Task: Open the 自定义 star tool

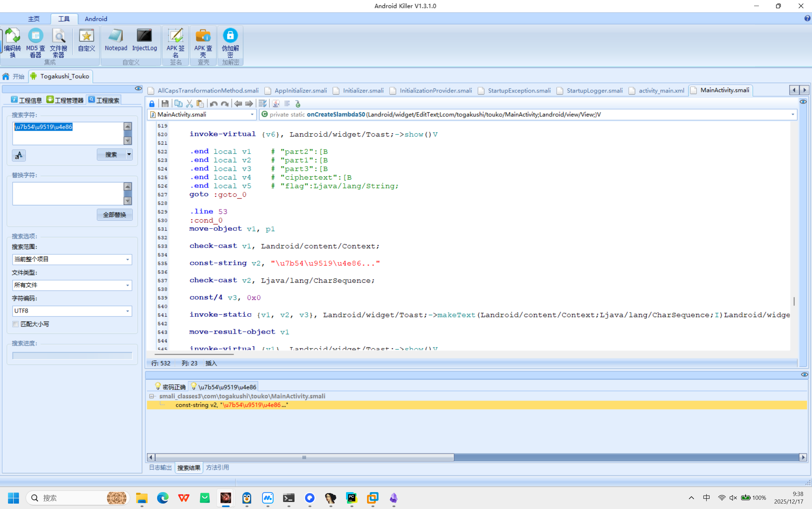Action: (x=87, y=40)
